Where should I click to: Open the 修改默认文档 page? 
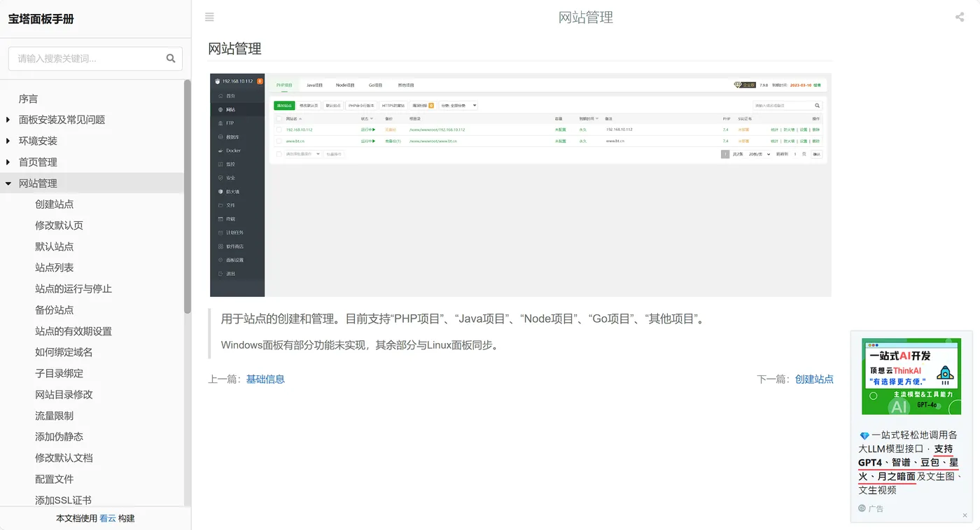pyautogui.click(x=64, y=458)
